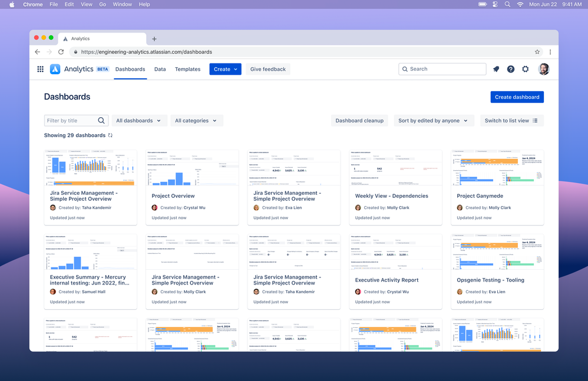The image size is (588, 381).
Task: Open Sort by edited by anyone dropdown
Action: click(434, 121)
